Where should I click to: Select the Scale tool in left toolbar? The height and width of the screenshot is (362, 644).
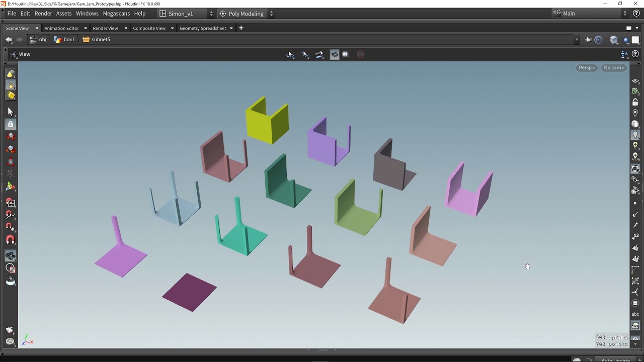(11, 162)
